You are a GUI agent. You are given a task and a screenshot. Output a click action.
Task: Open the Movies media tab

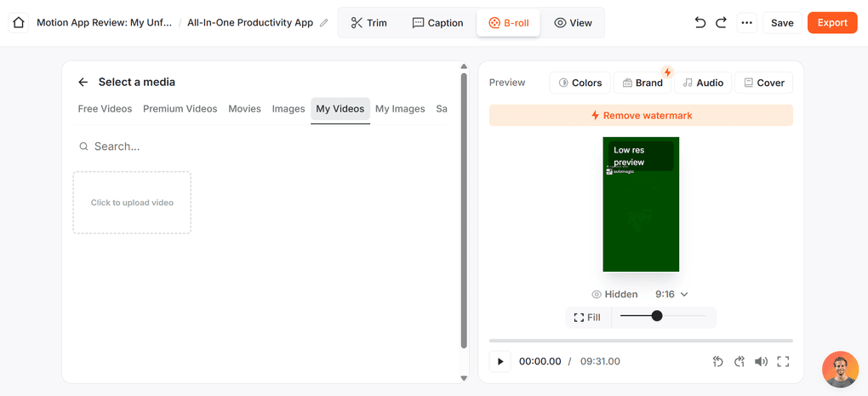point(245,108)
